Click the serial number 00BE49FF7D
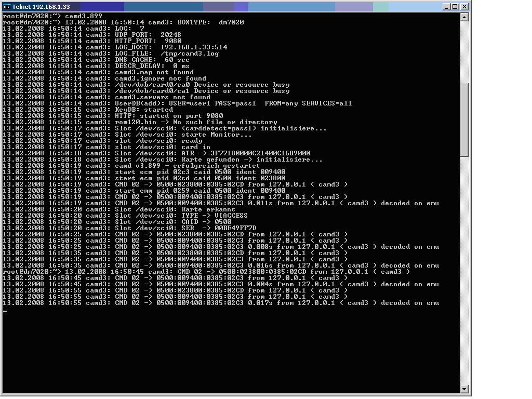Image resolution: width=532 pixels, height=399 pixels. [x=235, y=228]
